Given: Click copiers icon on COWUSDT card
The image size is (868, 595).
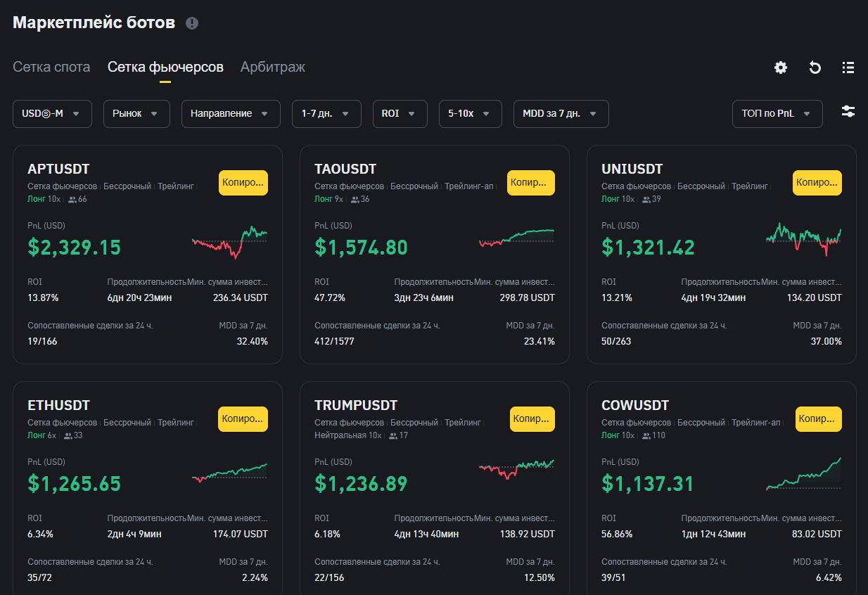Looking at the screenshot, I should pos(646,436).
